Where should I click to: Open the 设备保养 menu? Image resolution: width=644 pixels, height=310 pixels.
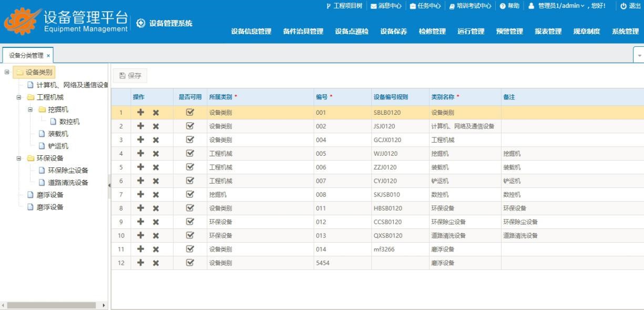394,32
